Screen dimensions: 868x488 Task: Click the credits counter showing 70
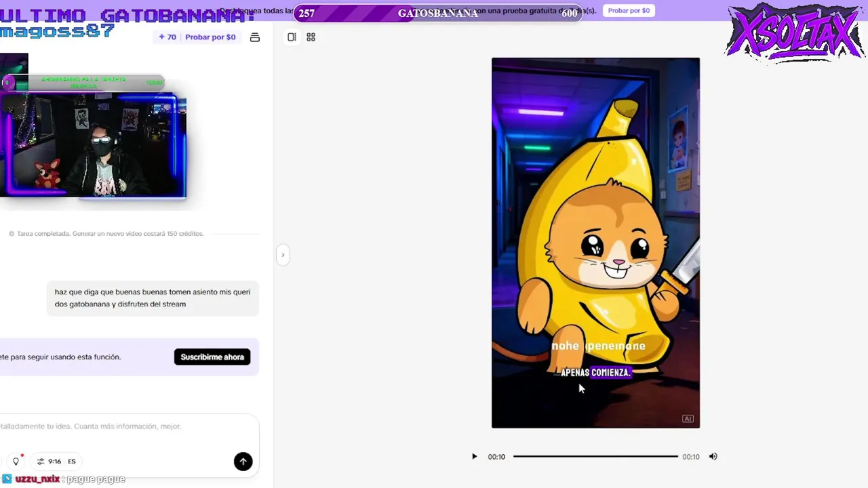167,37
